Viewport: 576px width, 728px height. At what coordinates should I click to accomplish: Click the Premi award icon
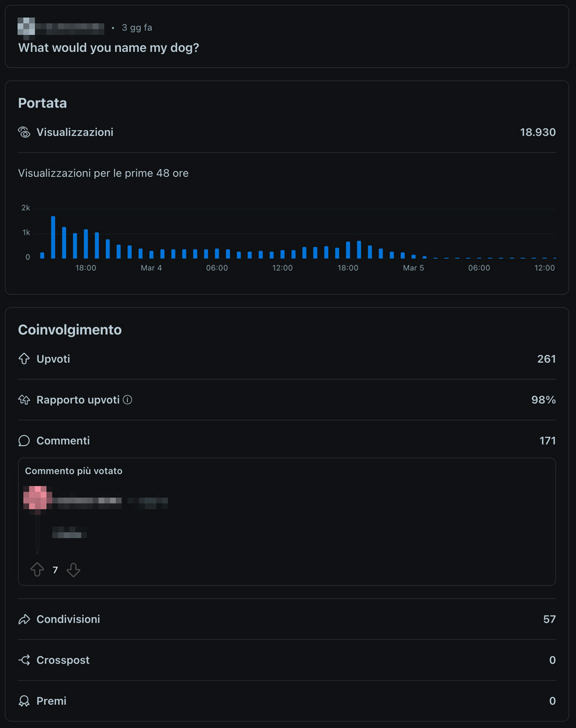pos(24,701)
